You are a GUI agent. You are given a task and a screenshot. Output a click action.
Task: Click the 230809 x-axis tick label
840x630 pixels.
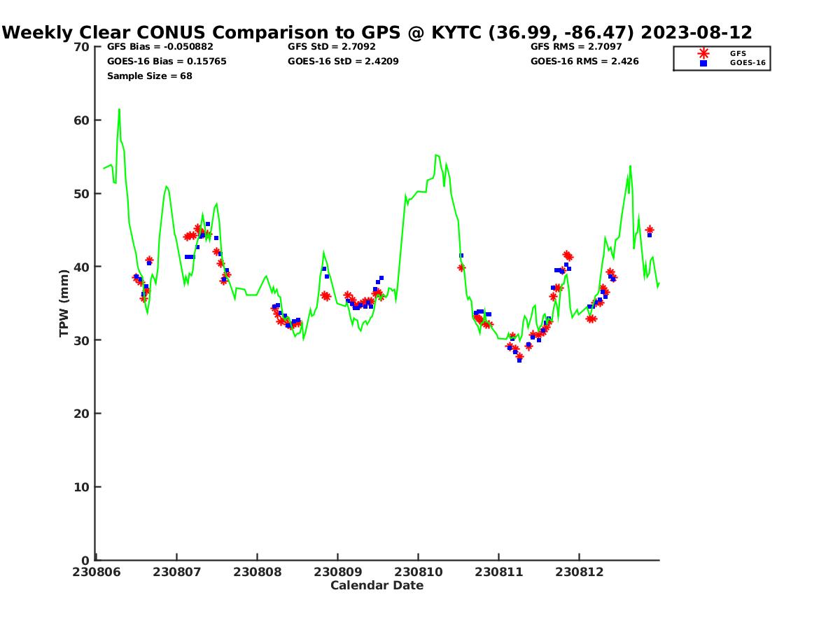pos(337,572)
